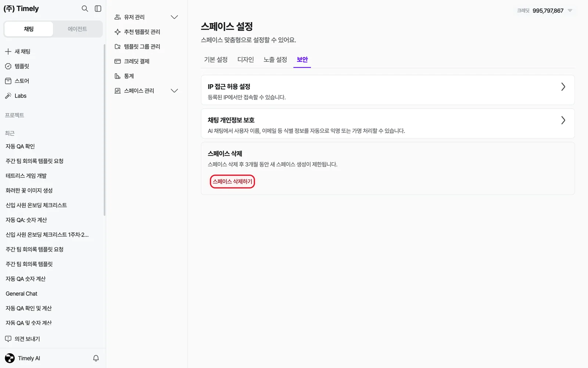The width and height of the screenshot is (588, 368).
Task: Click the 유저 관리 users icon
Action: (x=118, y=17)
